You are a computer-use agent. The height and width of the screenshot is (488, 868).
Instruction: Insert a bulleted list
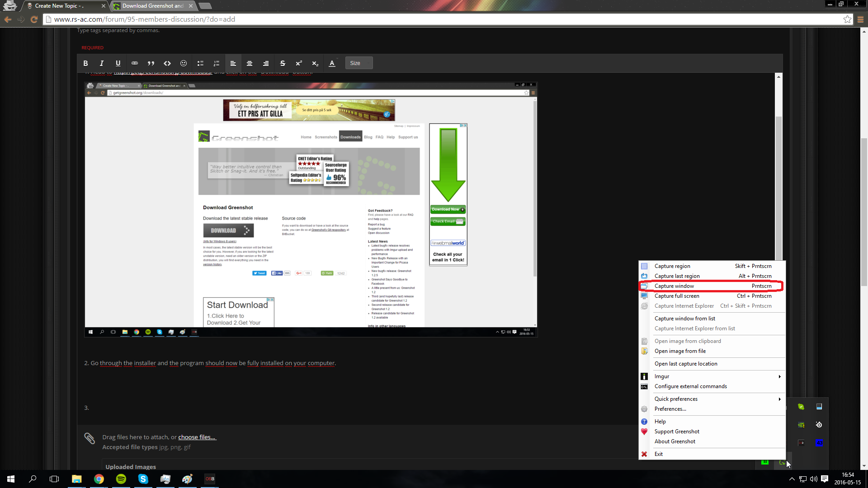point(200,63)
